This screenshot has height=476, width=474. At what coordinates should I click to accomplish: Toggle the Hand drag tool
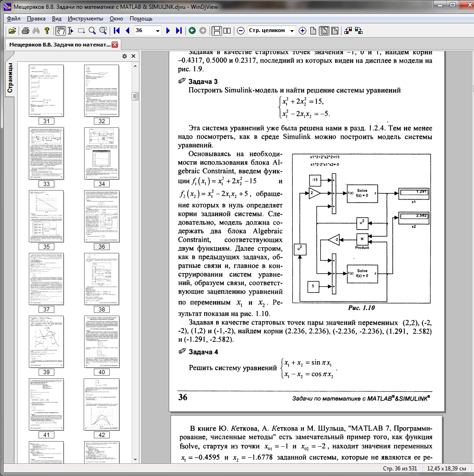point(61,31)
